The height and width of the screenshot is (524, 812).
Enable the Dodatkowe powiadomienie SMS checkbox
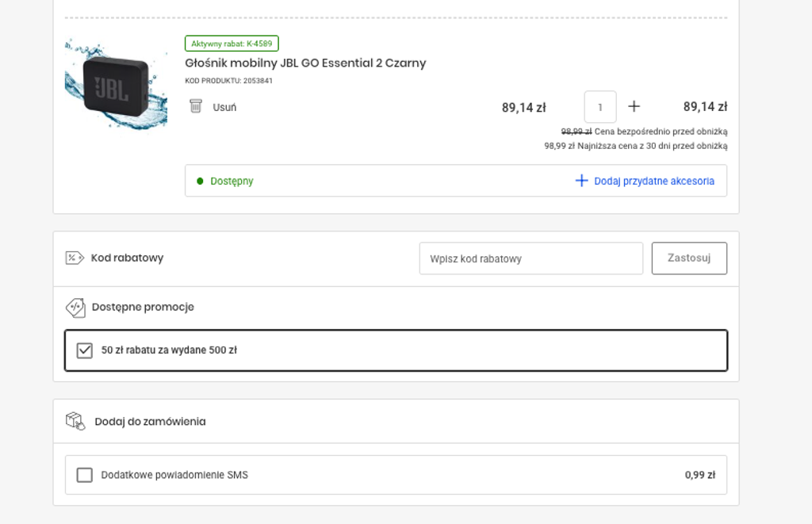point(85,475)
